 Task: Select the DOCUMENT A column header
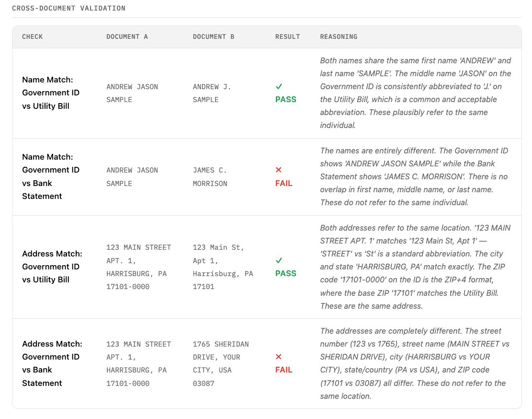(127, 37)
